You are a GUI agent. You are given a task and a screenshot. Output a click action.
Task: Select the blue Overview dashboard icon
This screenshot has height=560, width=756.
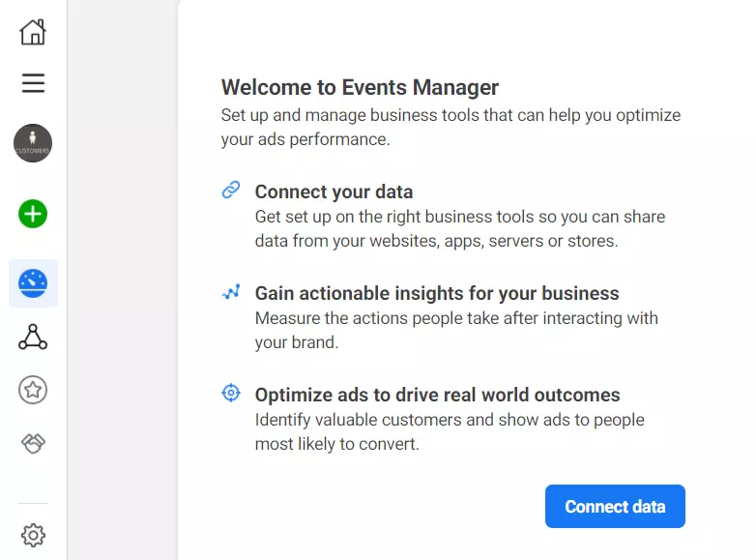(x=33, y=283)
